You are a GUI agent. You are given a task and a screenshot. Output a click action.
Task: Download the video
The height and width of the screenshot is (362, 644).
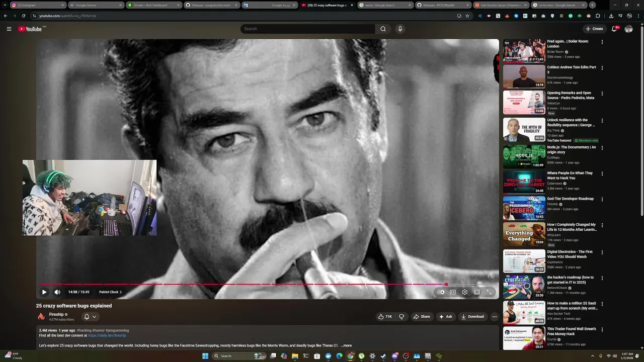click(472, 317)
